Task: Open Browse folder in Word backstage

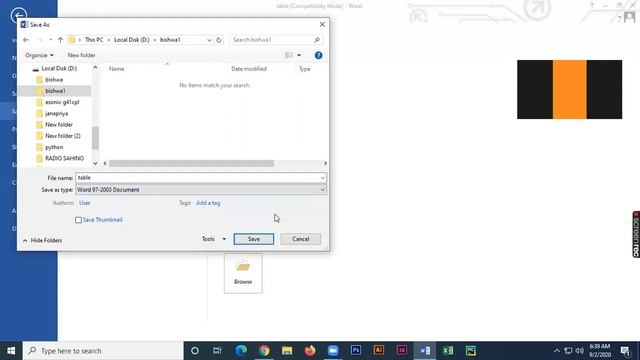Action: click(x=243, y=273)
